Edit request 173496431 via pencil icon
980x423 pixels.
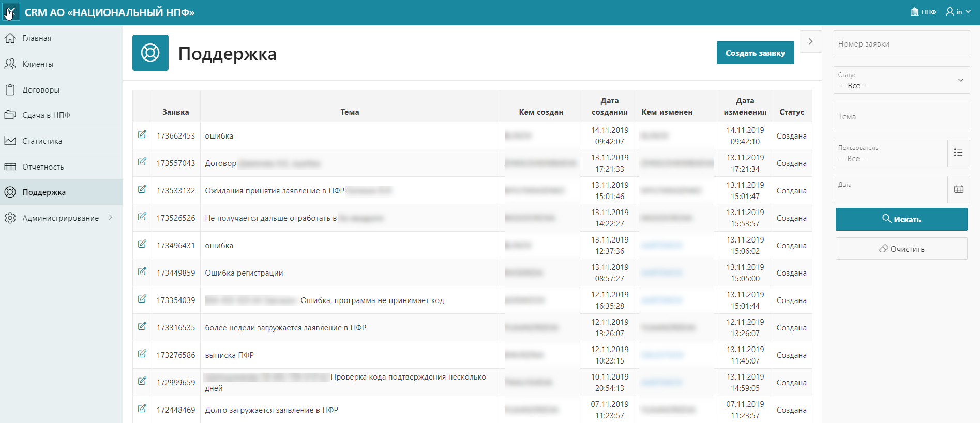[x=142, y=244]
